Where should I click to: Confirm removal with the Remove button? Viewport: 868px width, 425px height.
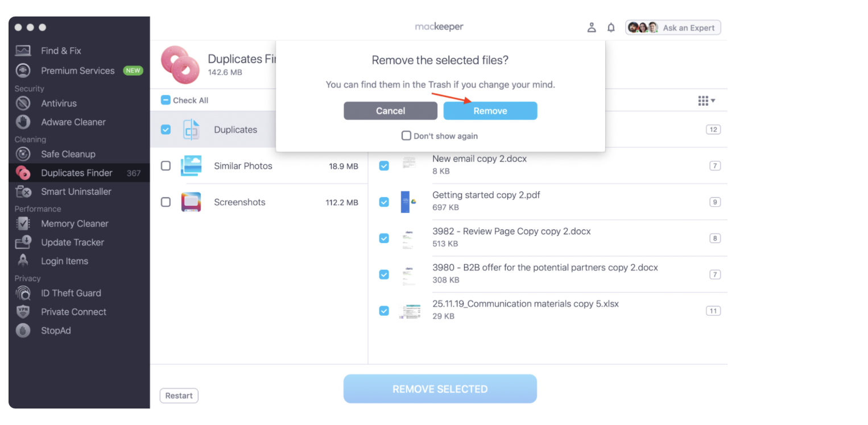(x=490, y=110)
